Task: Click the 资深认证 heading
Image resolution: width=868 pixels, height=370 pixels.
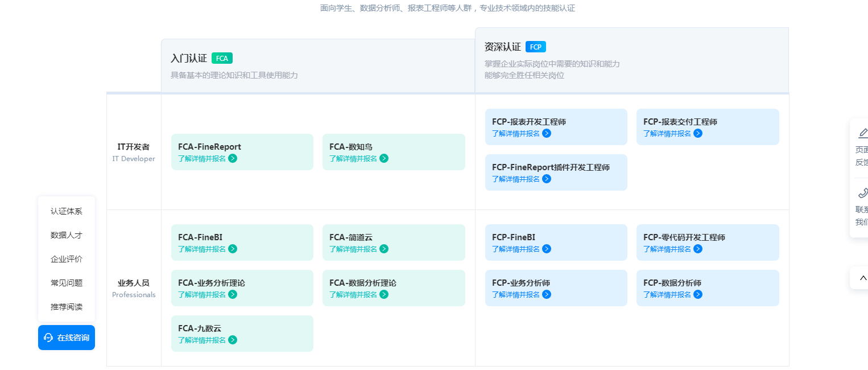Action: (x=503, y=47)
